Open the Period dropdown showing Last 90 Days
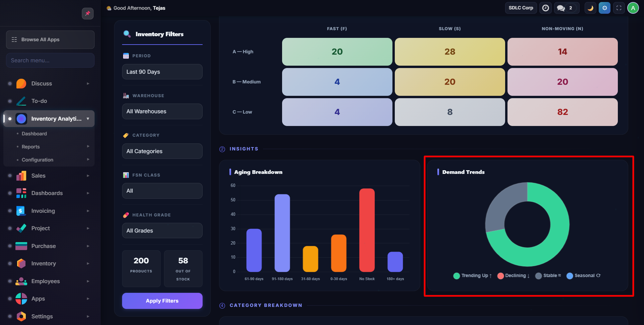Screen dimensions: 644x325 [x=162, y=72]
